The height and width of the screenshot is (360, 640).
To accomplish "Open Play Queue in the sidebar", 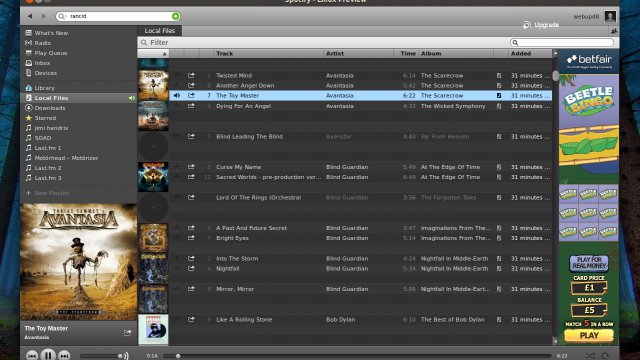I will [x=46, y=53].
